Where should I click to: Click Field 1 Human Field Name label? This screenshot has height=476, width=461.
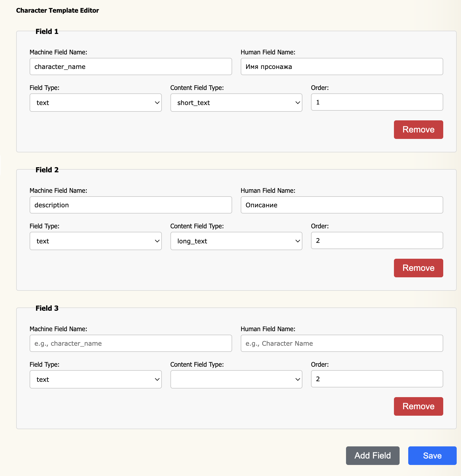point(268,52)
